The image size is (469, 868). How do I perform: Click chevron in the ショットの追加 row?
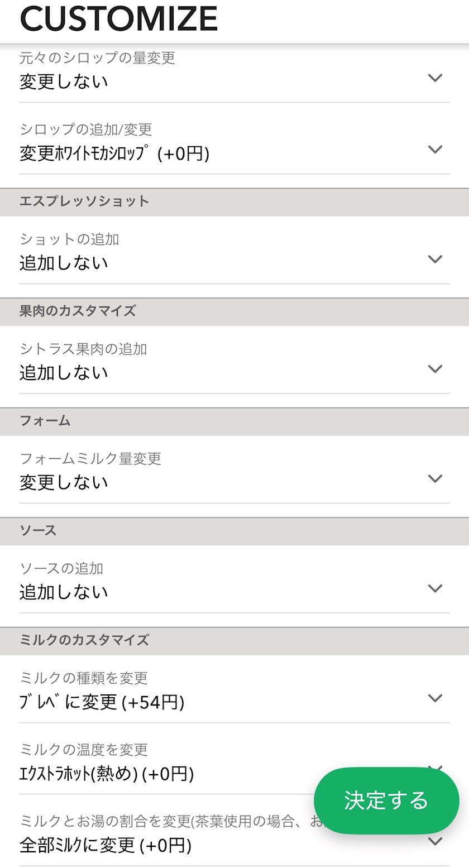(x=435, y=259)
